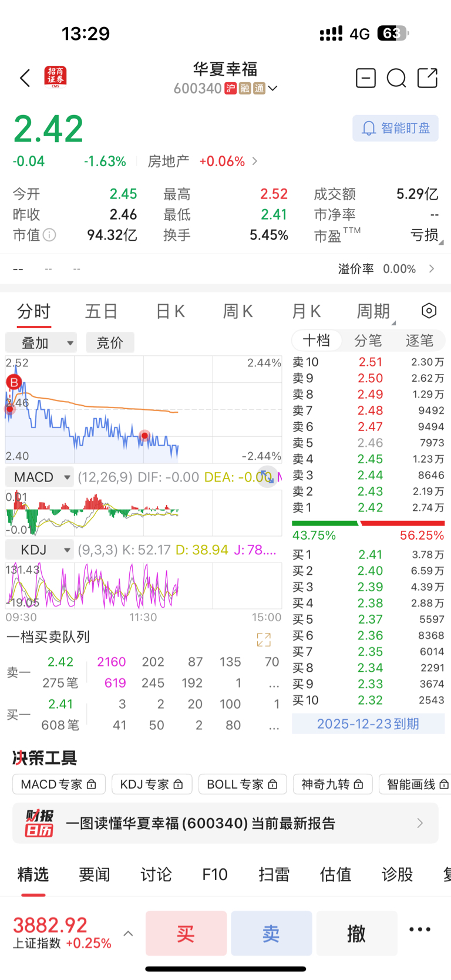Tap indicator refresh swap icon
451x980 pixels.
(x=267, y=477)
